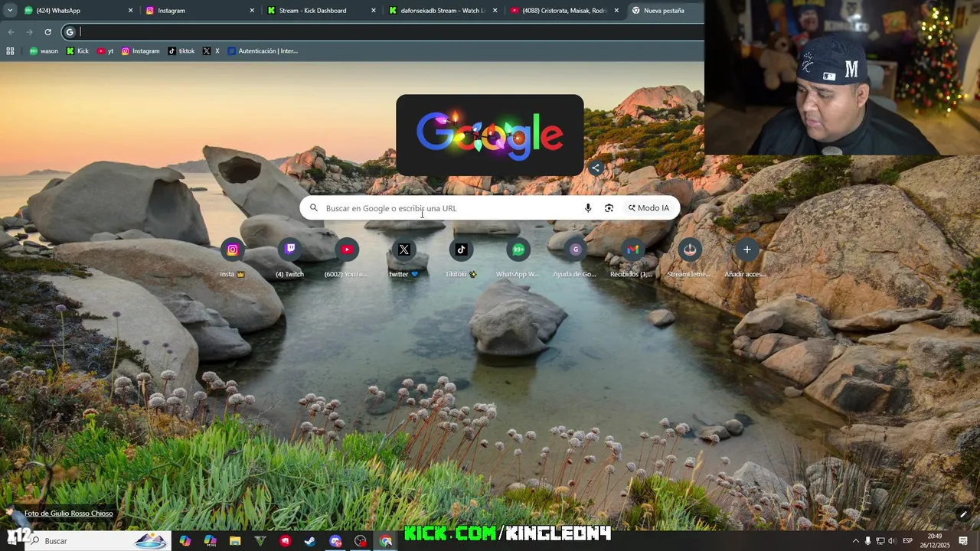980x551 pixels.
Task: Expand hidden system tray icons chevron
Action: [x=856, y=541]
